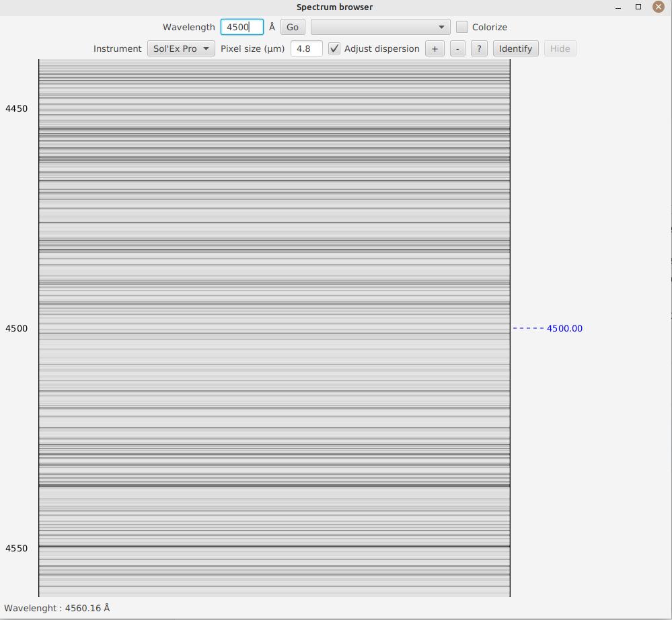
Task: Click the Pixel size input field
Action: coord(306,49)
